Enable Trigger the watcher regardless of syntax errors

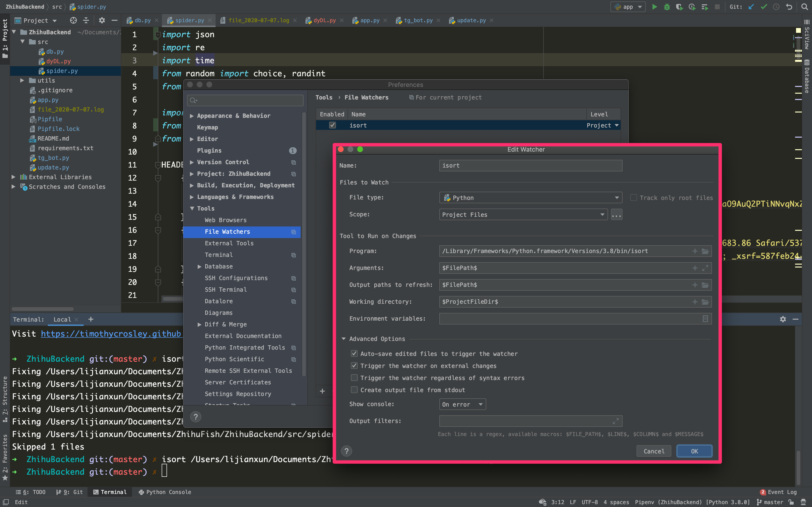(354, 378)
